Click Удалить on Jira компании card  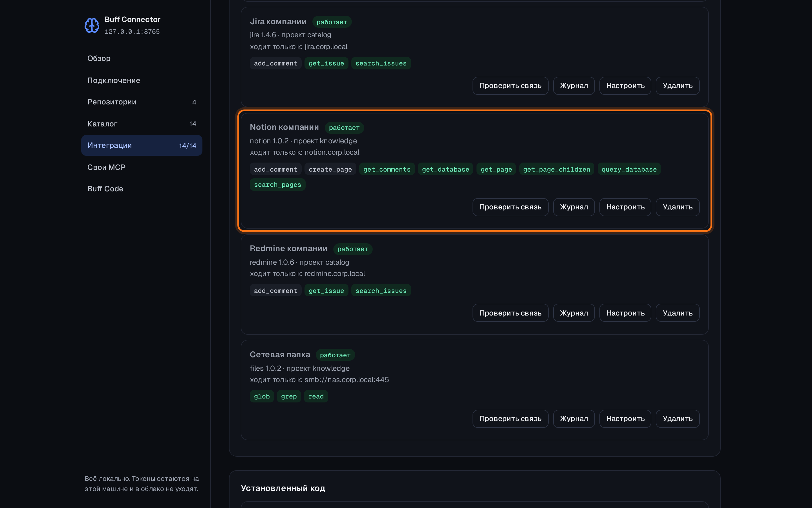click(x=678, y=86)
